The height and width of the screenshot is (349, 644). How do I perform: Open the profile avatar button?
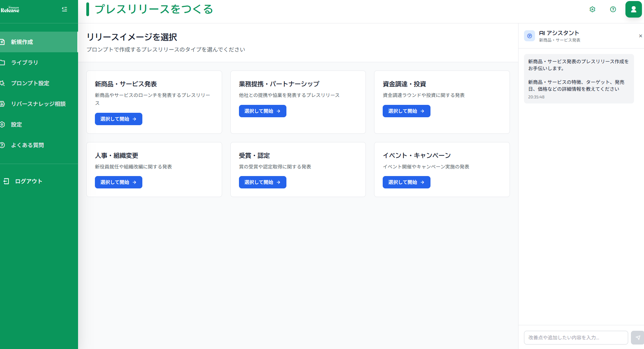(x=633, y=9)
